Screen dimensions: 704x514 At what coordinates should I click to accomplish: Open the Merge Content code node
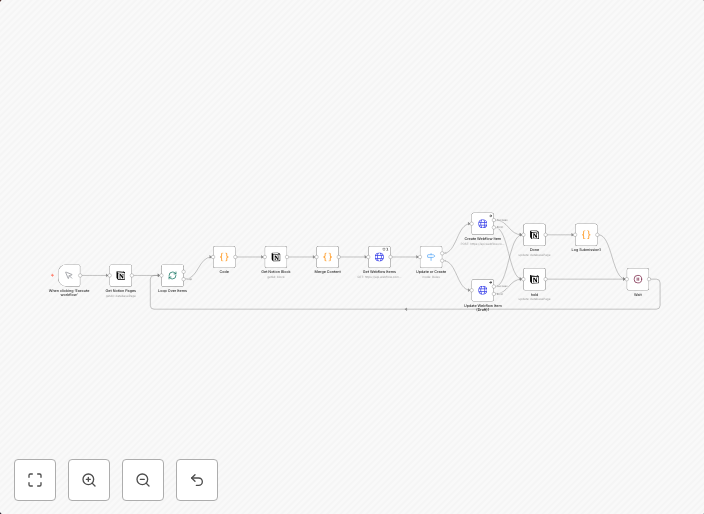(x=327, y=257)
